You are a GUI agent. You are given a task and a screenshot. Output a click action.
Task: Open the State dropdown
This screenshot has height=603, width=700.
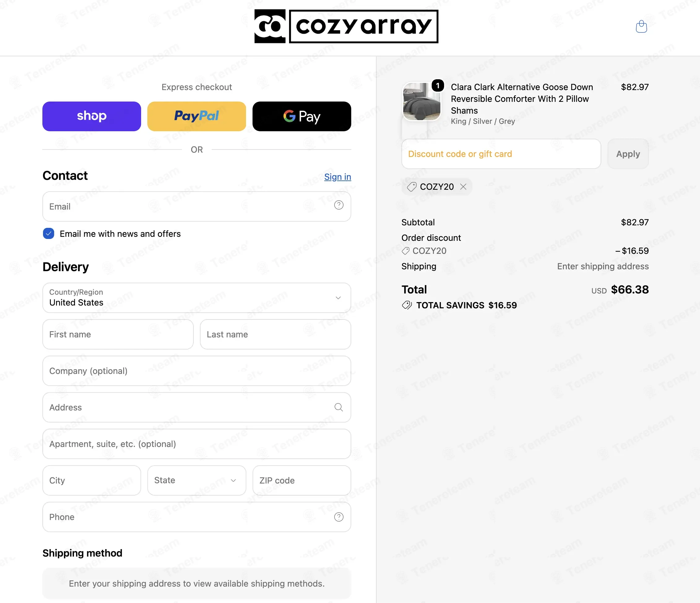(x=197, y=480)
